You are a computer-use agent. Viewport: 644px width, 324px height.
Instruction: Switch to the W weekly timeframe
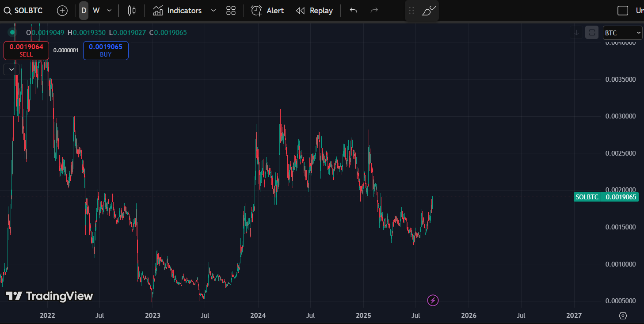click(x=96, y=11)
